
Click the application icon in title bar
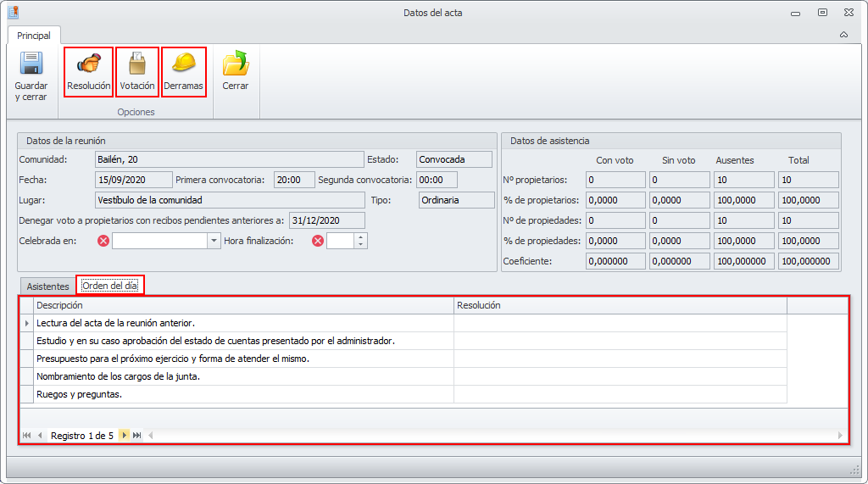coord(14,12)
